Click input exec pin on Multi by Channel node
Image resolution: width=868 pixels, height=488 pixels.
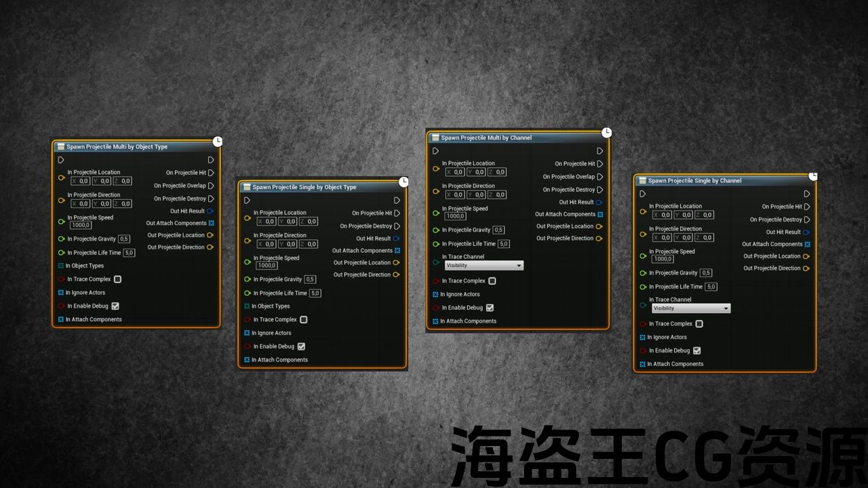pos(435,151)
